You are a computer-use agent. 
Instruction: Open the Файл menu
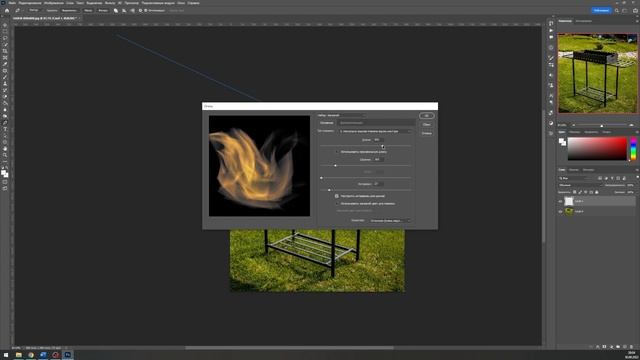point(12,3)
